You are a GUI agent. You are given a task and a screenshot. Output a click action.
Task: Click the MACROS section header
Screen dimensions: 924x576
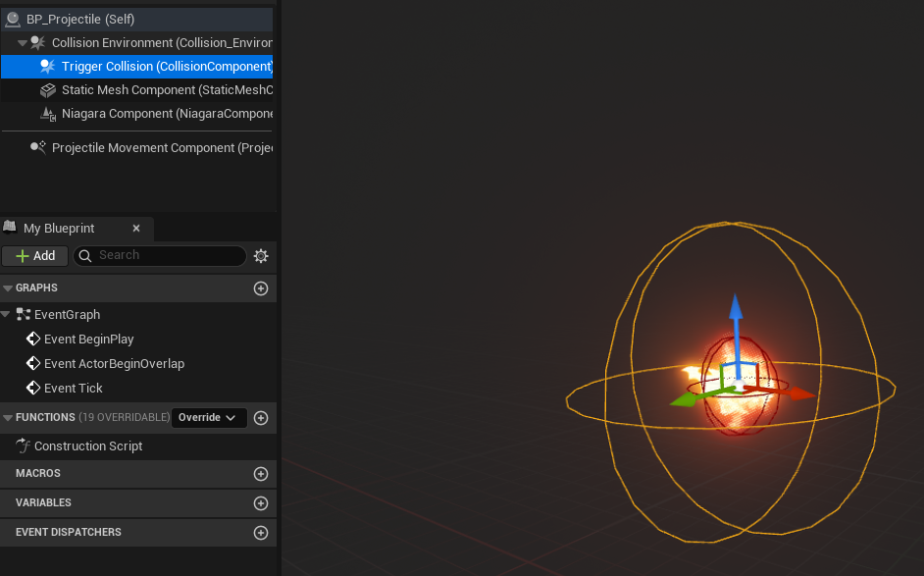pos(138,473)
